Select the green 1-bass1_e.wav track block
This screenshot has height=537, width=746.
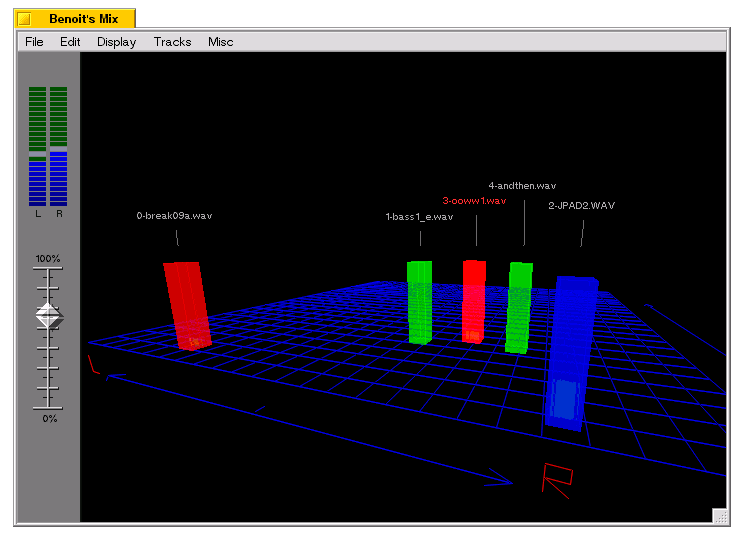(x=420, y=302)
